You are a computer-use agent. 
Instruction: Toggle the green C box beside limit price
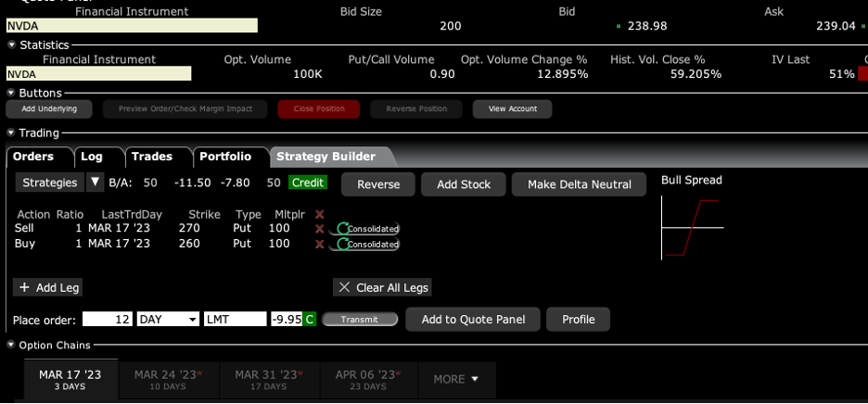click(x=310, y=320)
